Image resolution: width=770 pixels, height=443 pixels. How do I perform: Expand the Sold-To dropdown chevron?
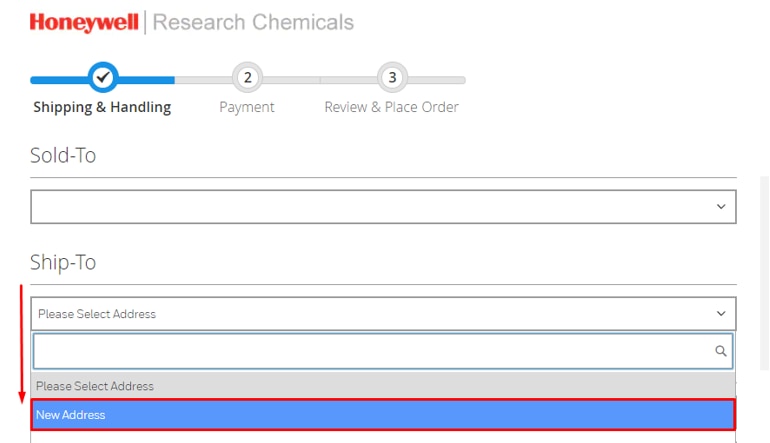(721, 207)
